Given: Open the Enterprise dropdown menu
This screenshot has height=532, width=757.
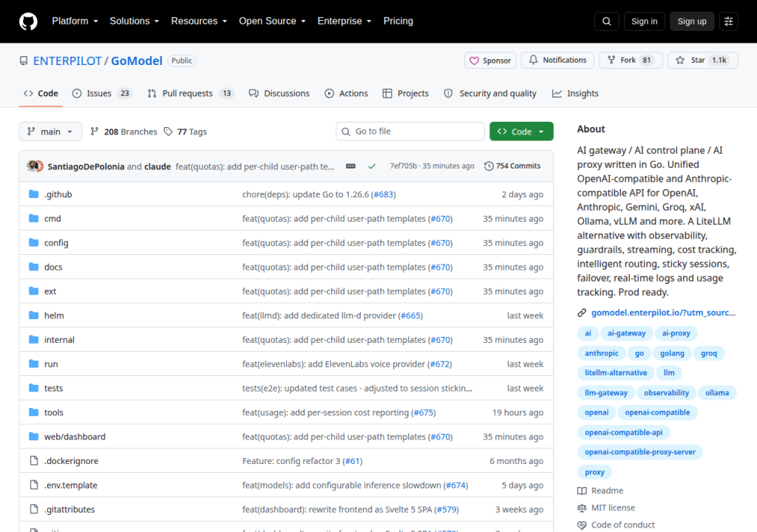Looking at the screenshot, I should tap(344, 21).
